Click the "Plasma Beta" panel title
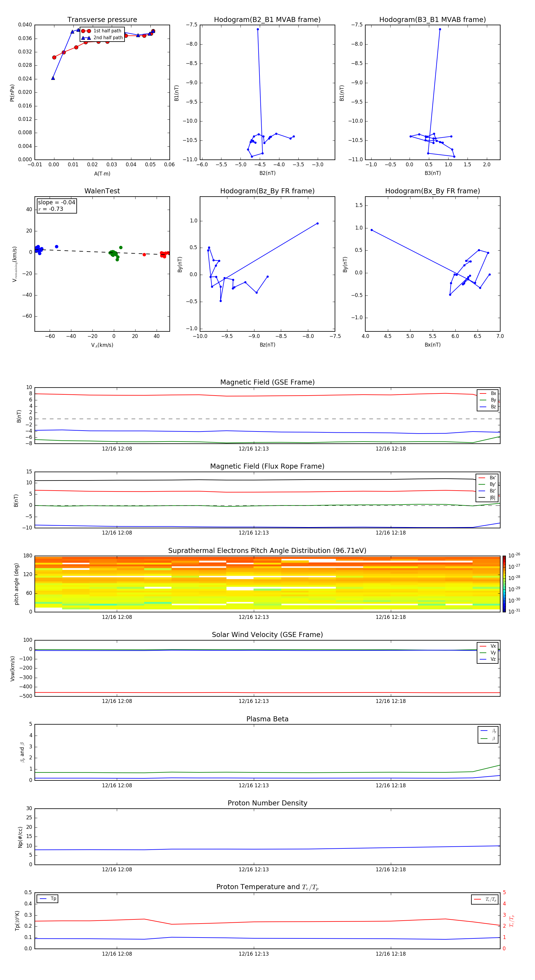Viewport: 535px width, 980px height. [x=267, y=719]
